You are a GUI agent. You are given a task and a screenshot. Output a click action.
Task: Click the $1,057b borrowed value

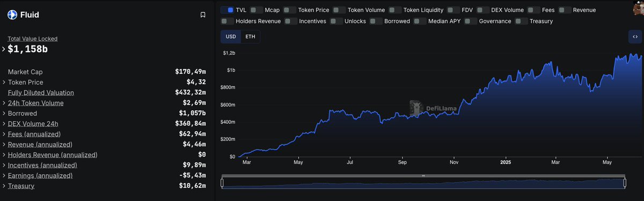click(x=193, y=113)
